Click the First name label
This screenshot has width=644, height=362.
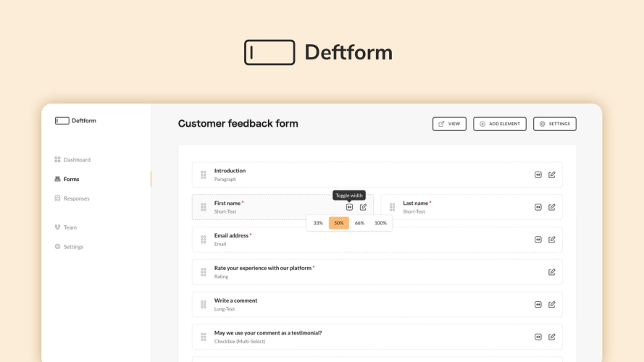(227, 203)
